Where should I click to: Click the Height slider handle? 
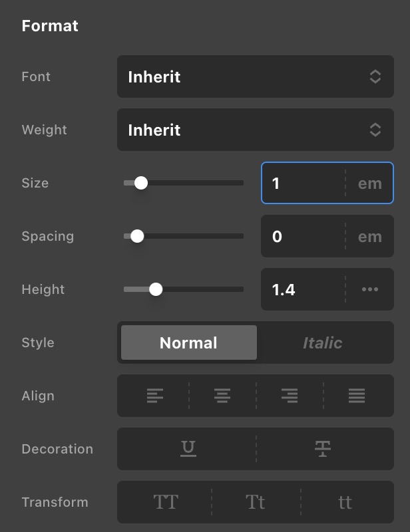coord(156,289)
